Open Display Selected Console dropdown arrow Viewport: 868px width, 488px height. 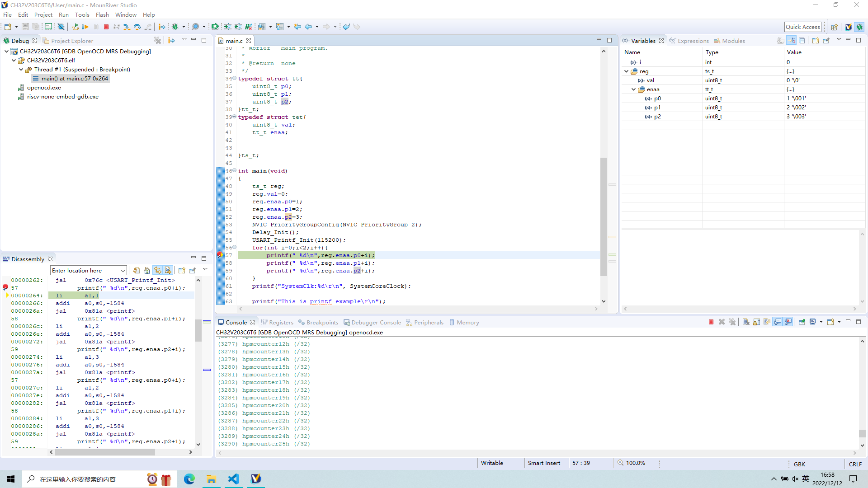[x=821, y=322]
